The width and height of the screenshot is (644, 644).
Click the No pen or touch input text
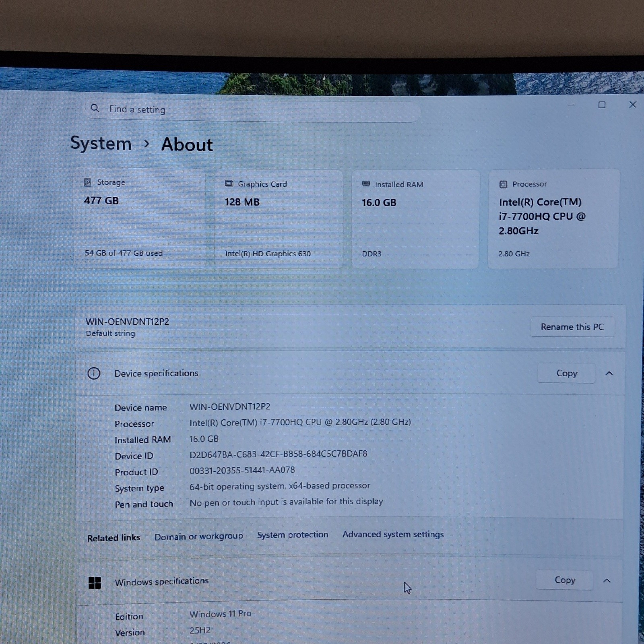pyautogui.click(x=286, y=502)
